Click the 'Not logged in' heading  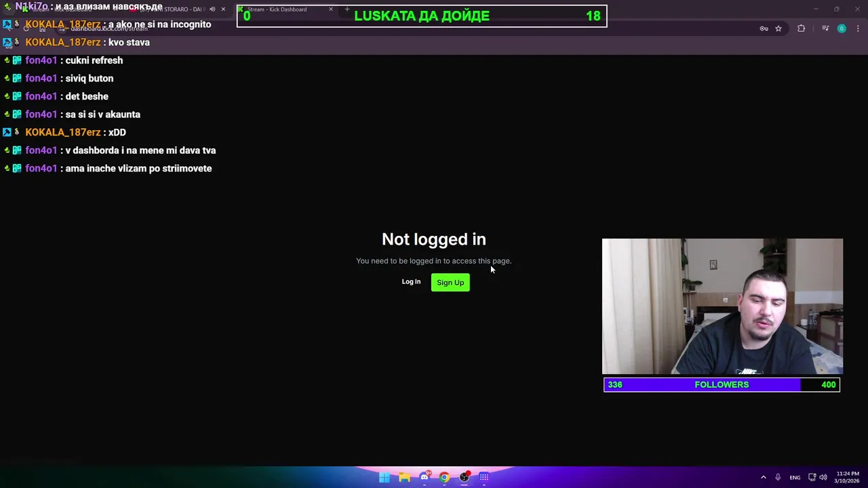[x=434, y=239]
